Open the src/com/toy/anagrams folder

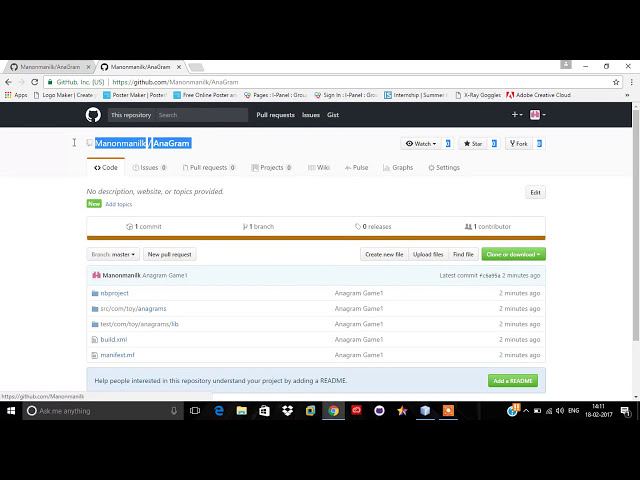[x=133, y=309]
